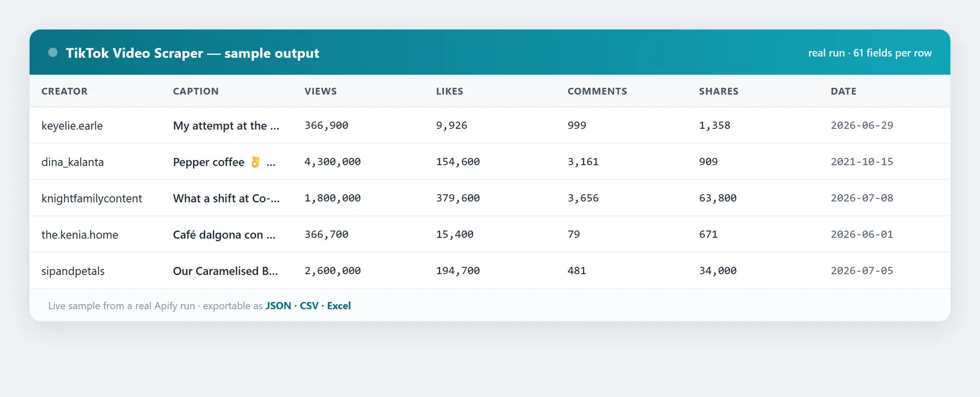Viewport: 980px width, 397px height.
Task: Select creator dina_kalanta
Action: pos(72,162)
